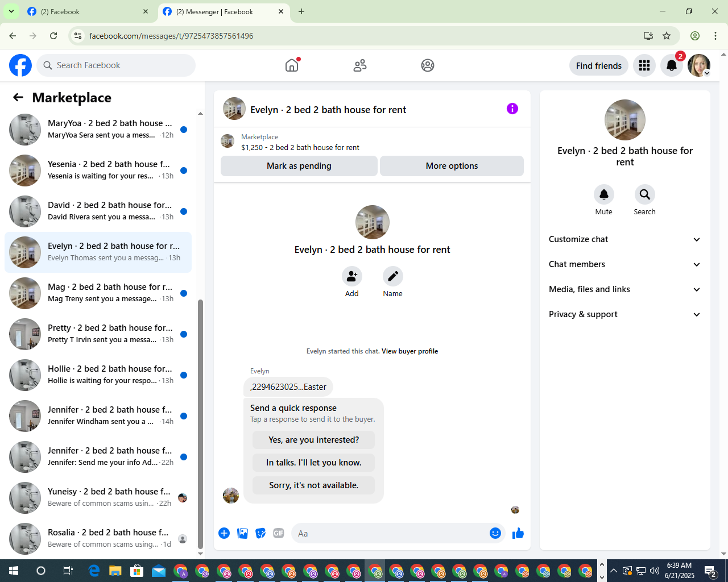This screenshot has width=728, height=582.
Task: View site information icon in address bar
Action: (x=78, y=36)
